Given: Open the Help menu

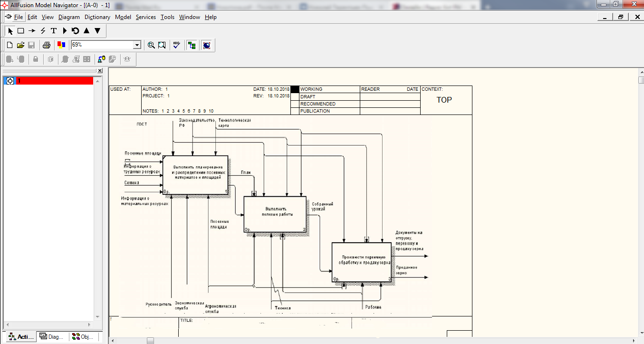Looking at the screenshot, I should click(x=211, y=17).
